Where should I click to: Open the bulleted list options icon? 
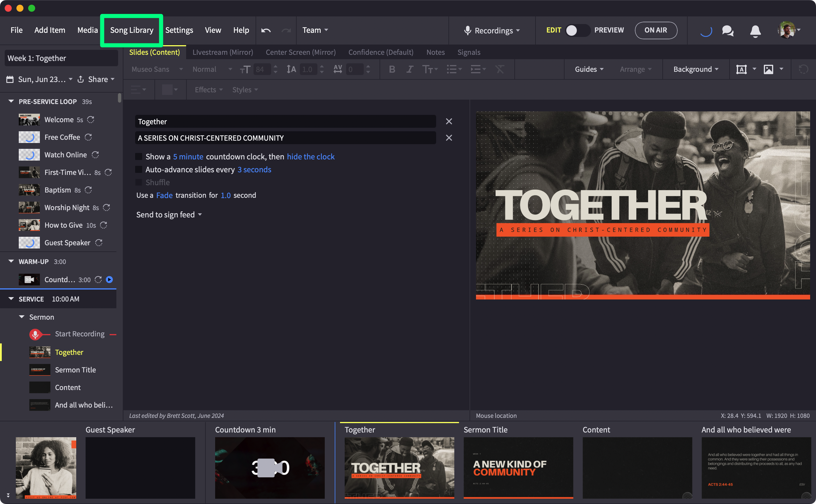tap(454, 69)
